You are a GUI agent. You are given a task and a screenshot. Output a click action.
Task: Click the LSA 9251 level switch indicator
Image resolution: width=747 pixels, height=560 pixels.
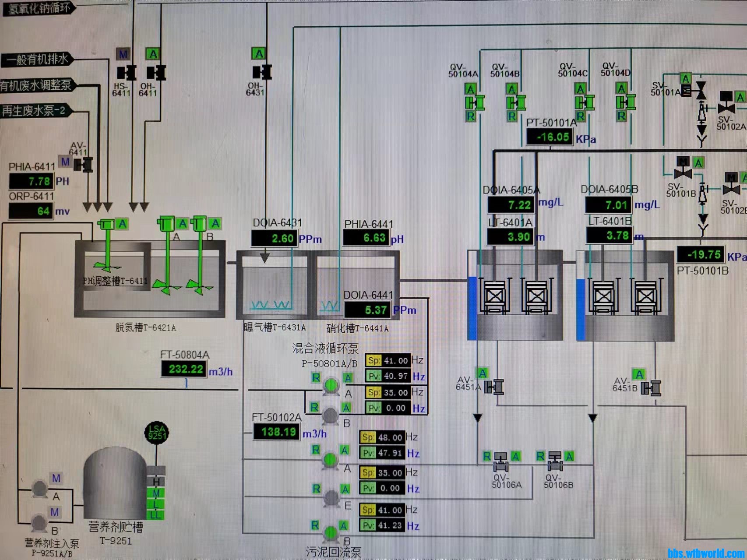pyautogui.click(x=156, y=433)
